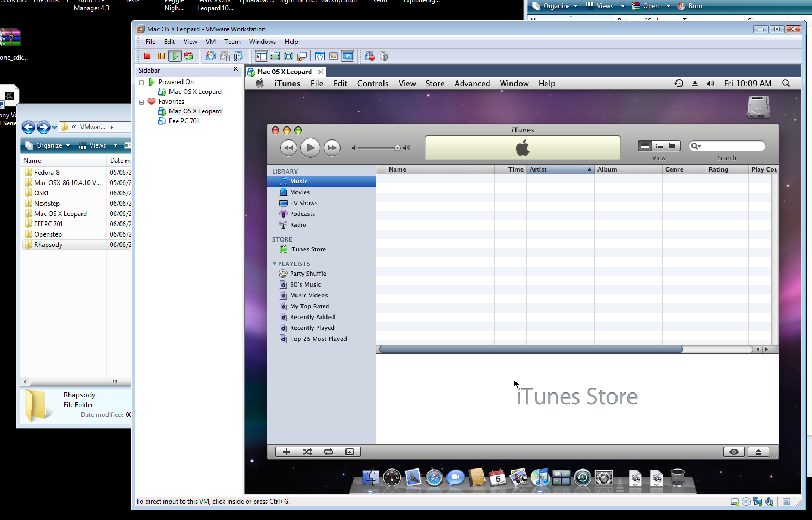The image size is (812, 520).
Task: Collapse the Powered On tree node
Action: [x=142, y=83]
